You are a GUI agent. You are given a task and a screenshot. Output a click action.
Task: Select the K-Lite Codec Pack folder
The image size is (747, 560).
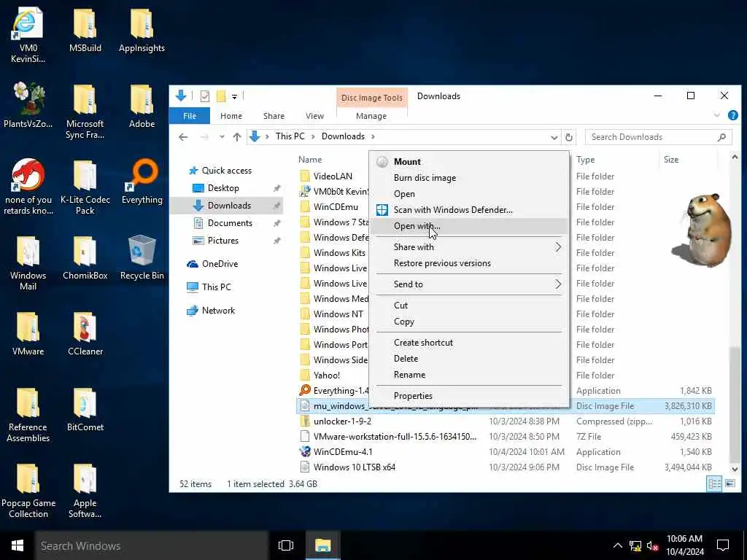point(85,187)
